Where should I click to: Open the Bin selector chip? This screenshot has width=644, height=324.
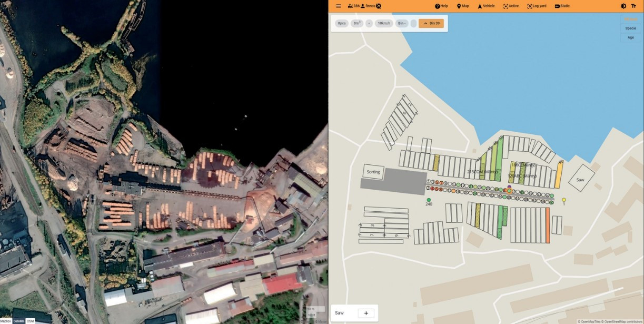click(401, 23)
